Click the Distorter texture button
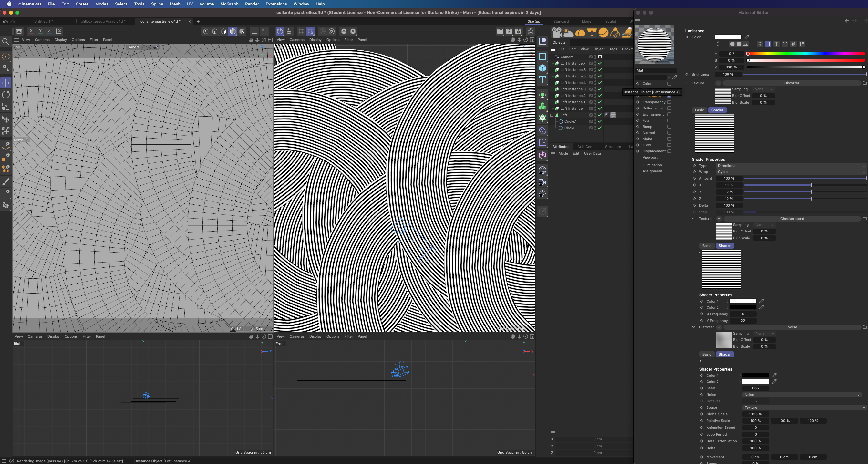The width and height of the screenshot is (868, 464). click(x=791, y=83)
